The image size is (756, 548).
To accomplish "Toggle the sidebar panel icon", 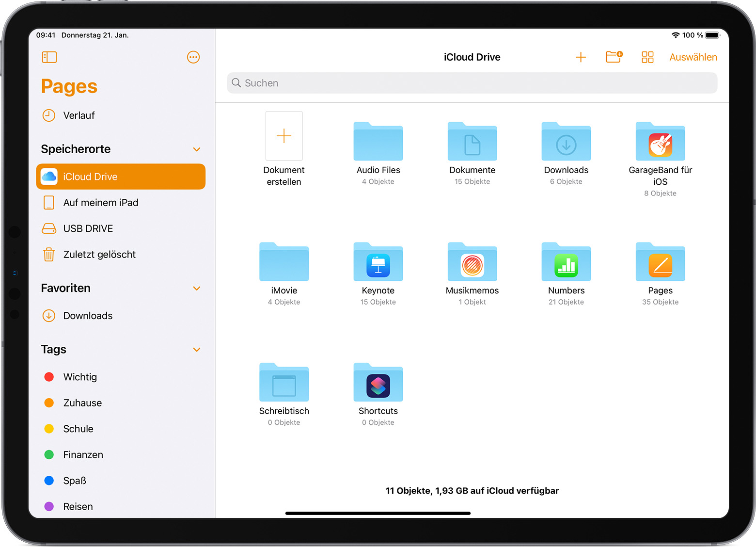I will pyautogui.click(x=49, y=57).
